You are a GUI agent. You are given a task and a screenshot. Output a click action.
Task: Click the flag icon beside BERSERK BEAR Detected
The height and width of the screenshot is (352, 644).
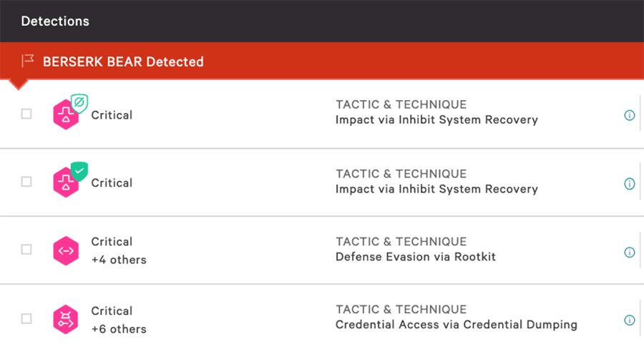(x=28, y=62)
